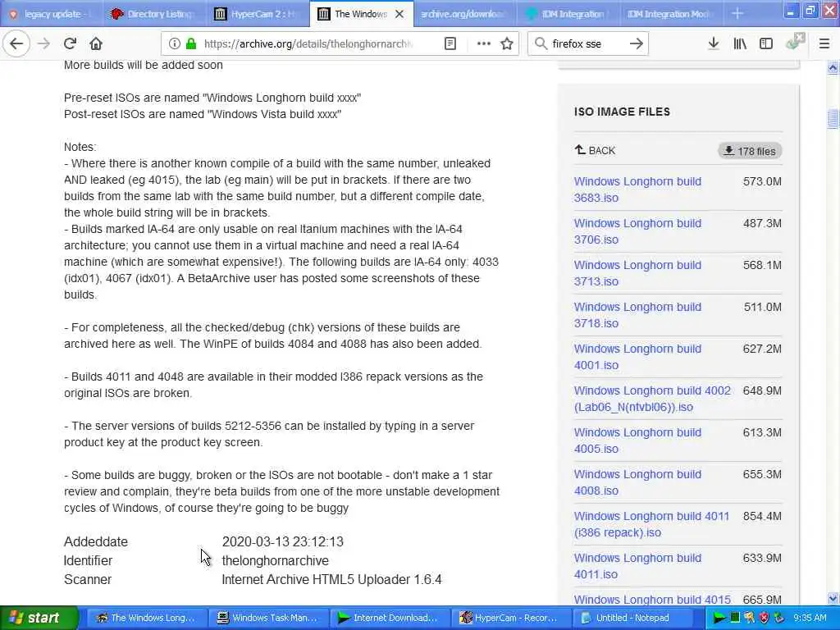Open Windows Longhorn build 4011.iso
Image resolution: width=840 pixels, height=630 pixels.
click(x=637, y=566)
